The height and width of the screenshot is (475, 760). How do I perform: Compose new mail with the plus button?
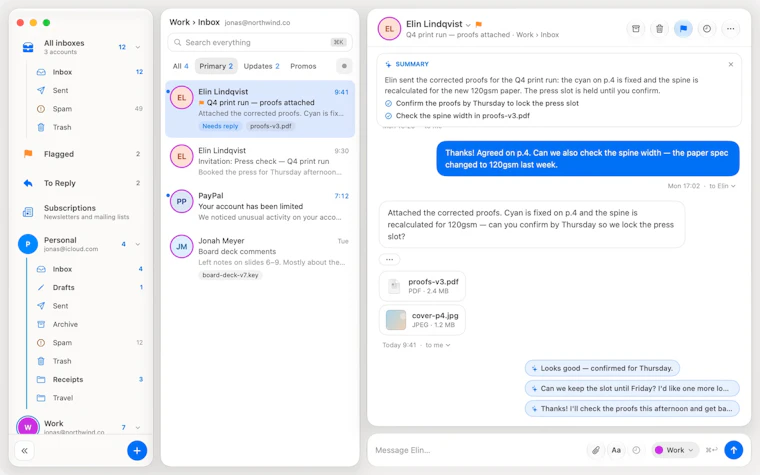[137, 451]
